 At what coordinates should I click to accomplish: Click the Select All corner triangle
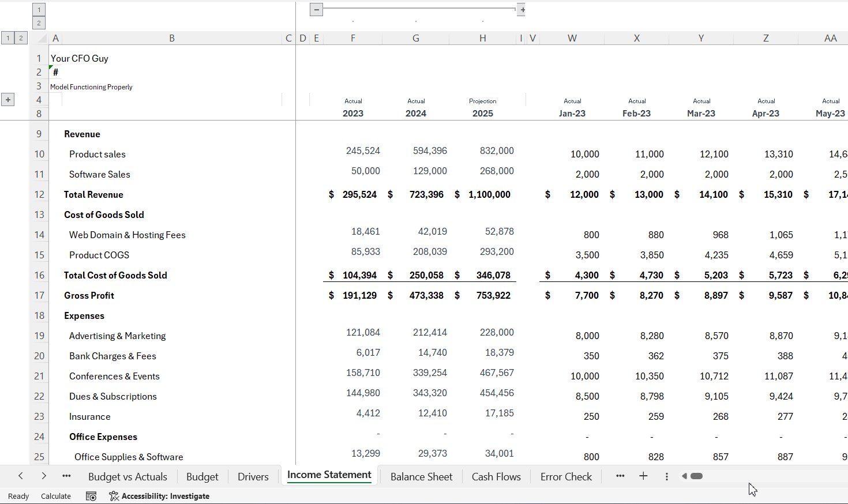42,39
